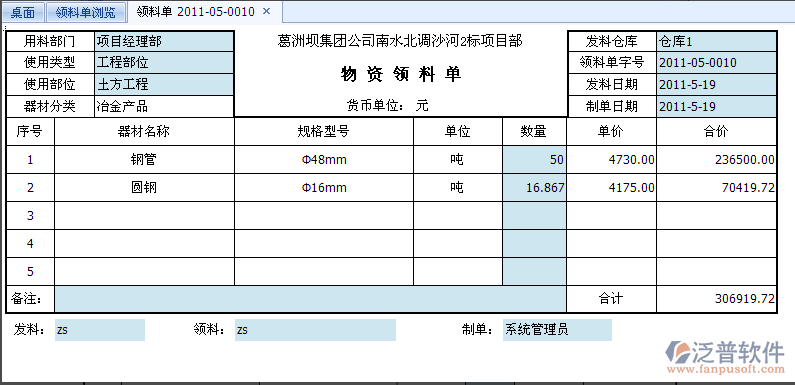795x385 pixels.
Task: Click the 用料部门 field 项目经理部
Action: tap(164, 41)
